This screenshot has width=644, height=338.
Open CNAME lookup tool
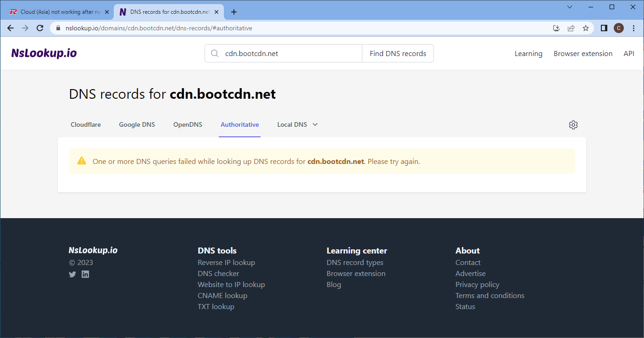click(x=222, y=296)
